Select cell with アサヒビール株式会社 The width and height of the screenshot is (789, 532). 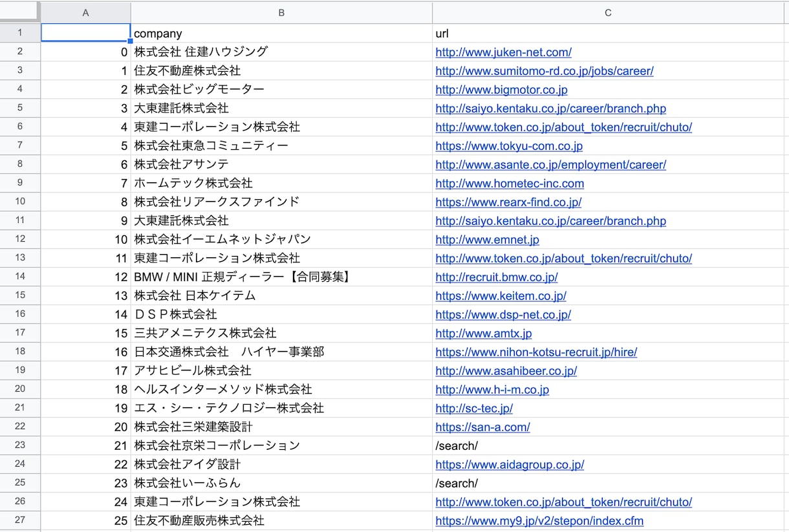click(x=281, y=370)
